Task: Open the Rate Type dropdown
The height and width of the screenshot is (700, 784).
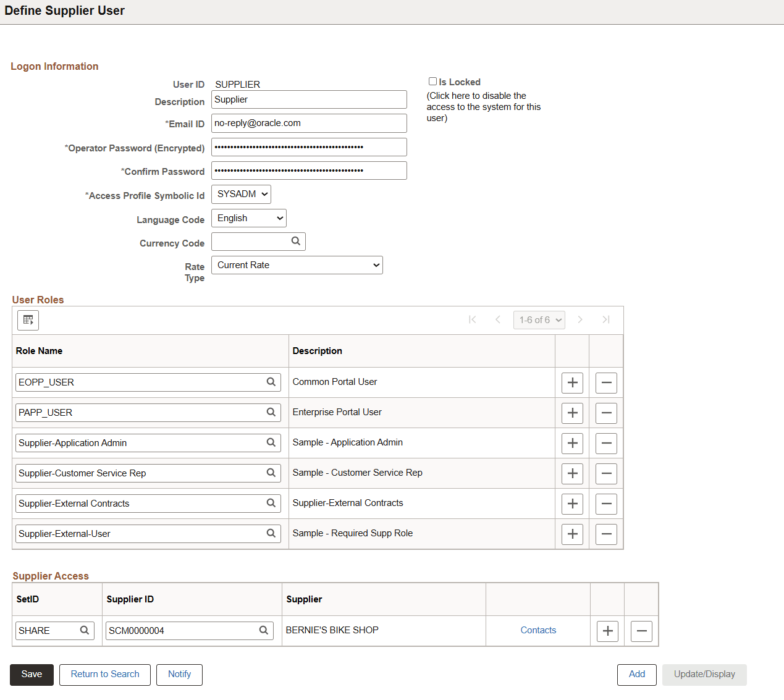Action: pyautogui.click(x=297, y=264)
